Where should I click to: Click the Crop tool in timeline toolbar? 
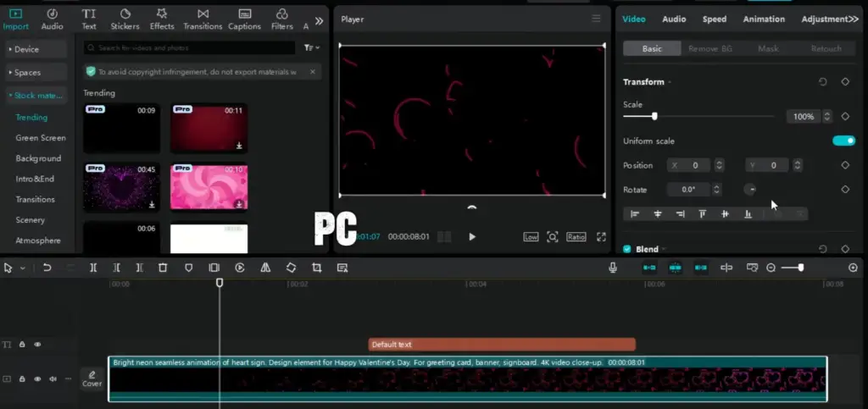tap(316, 268)
